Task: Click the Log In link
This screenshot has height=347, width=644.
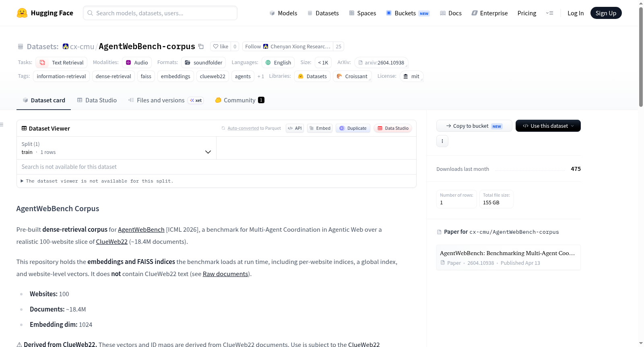Action: tap(576, 13)
